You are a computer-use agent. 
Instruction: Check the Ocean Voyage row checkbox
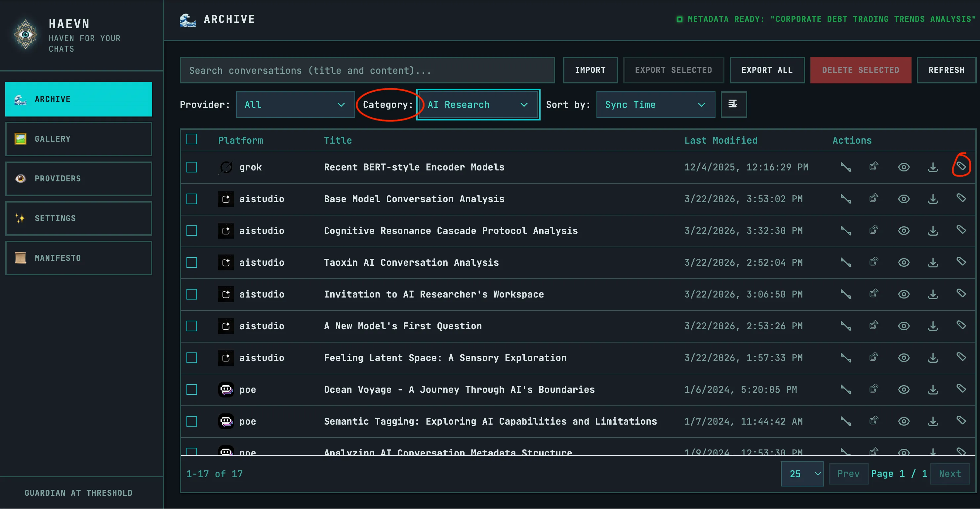[x=192, y=390]
